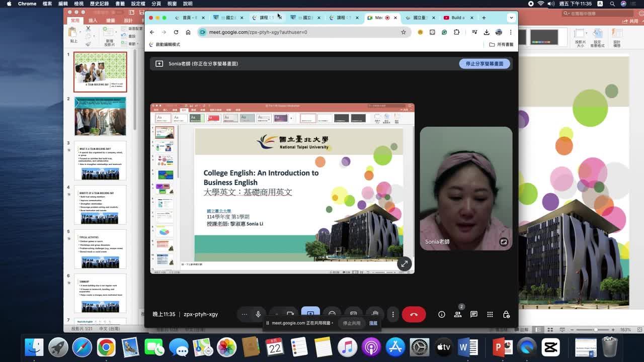Screen dimensions: 644x362
Task: Open a new Chrome tab
Action: pos(484,18)
